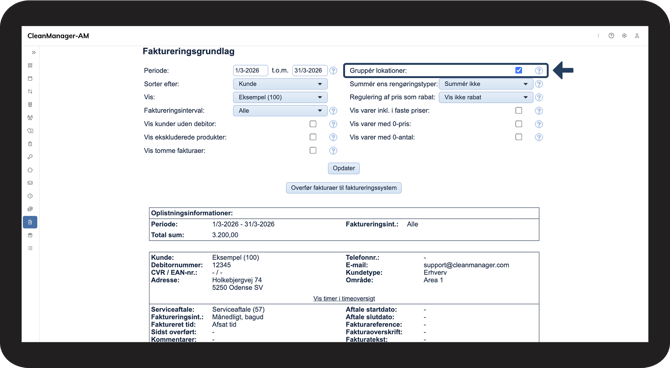Check Vis varer inkl. i faste priser
This screenshot has width=670, height=368.
coord(518,110)
